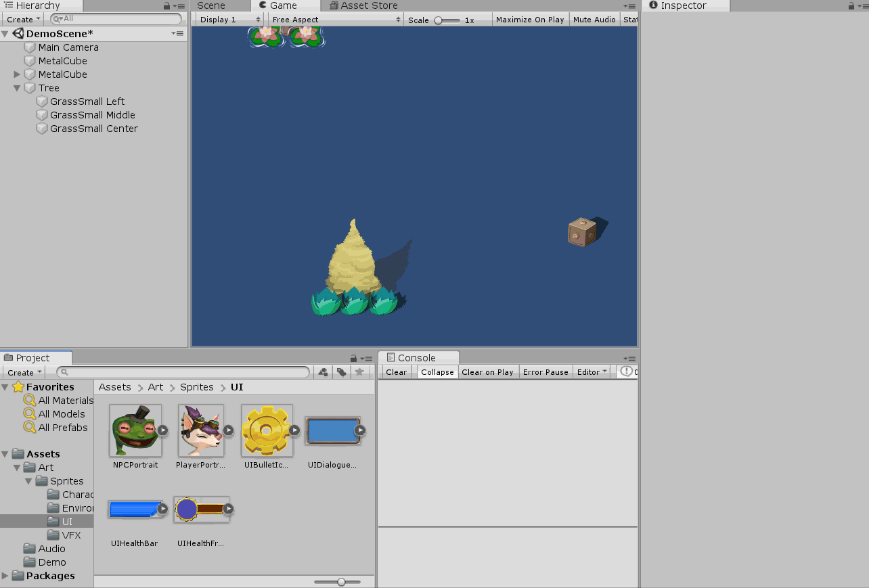The height and width of the screenshot is (588, 869).
Task: Click the search by label tag icon
Action: [342, 372]
